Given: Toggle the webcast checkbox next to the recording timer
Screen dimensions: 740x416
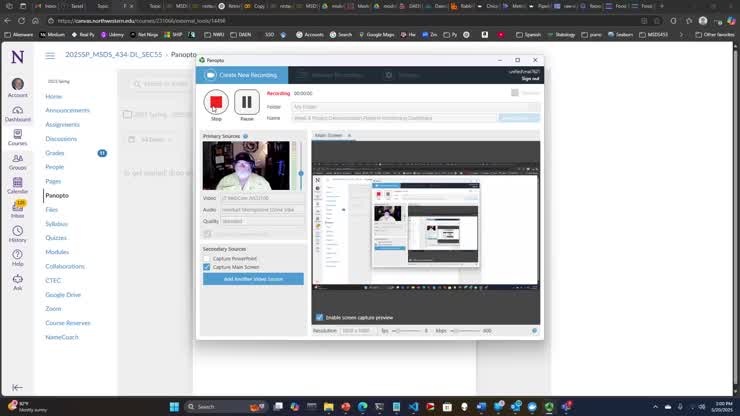Looking at the screenshot, I should (515, 93).
